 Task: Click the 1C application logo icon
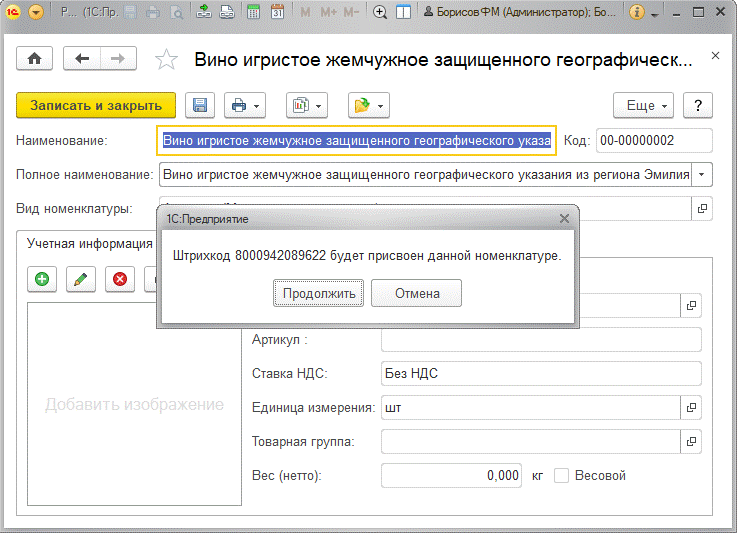pos(13,12)
